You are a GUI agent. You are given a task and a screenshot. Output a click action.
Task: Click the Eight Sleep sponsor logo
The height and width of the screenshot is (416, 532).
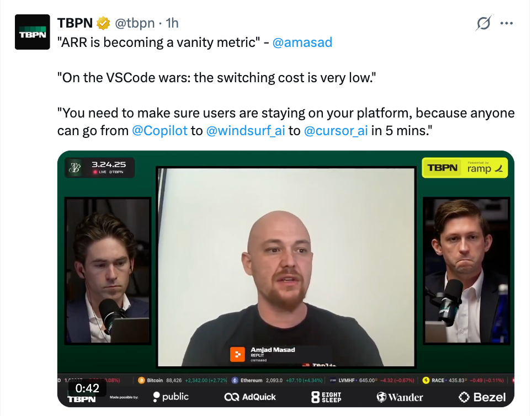tap(326, 397)
